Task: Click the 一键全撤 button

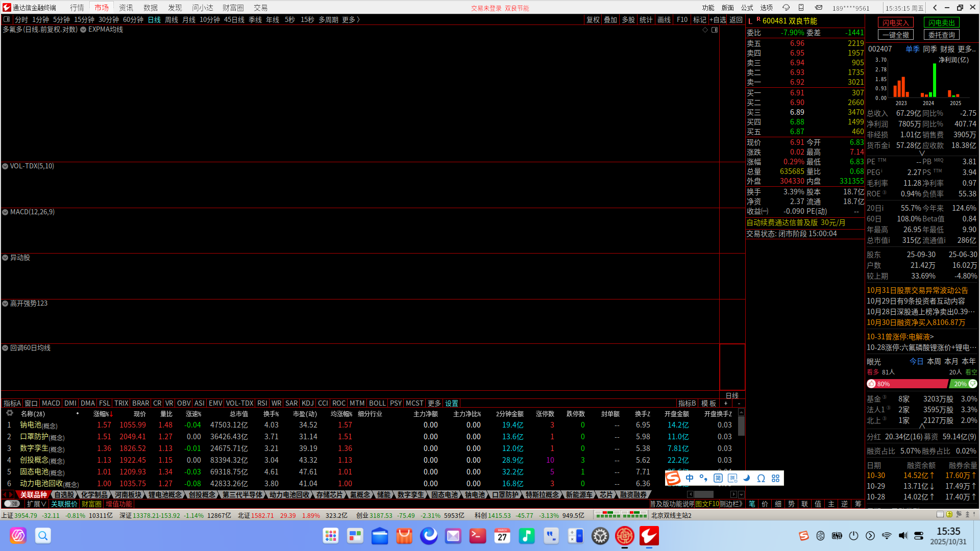Action: coord(896,35)
